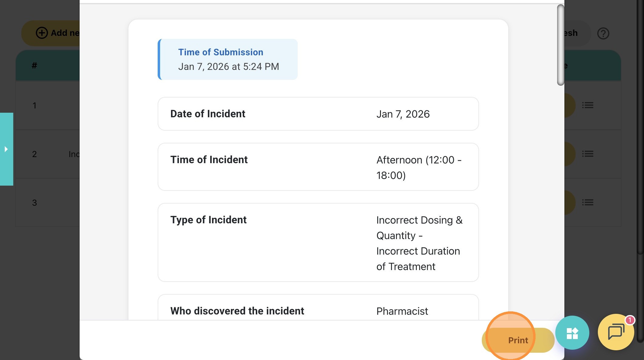Open the list menu icon for row 2

tap(588, 154)
